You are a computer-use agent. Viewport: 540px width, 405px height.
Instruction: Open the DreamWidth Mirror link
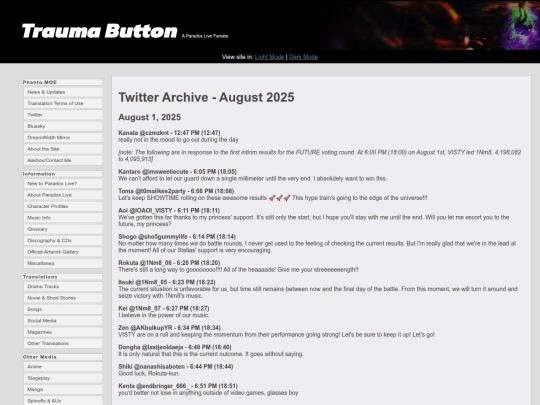click(63, 137)
